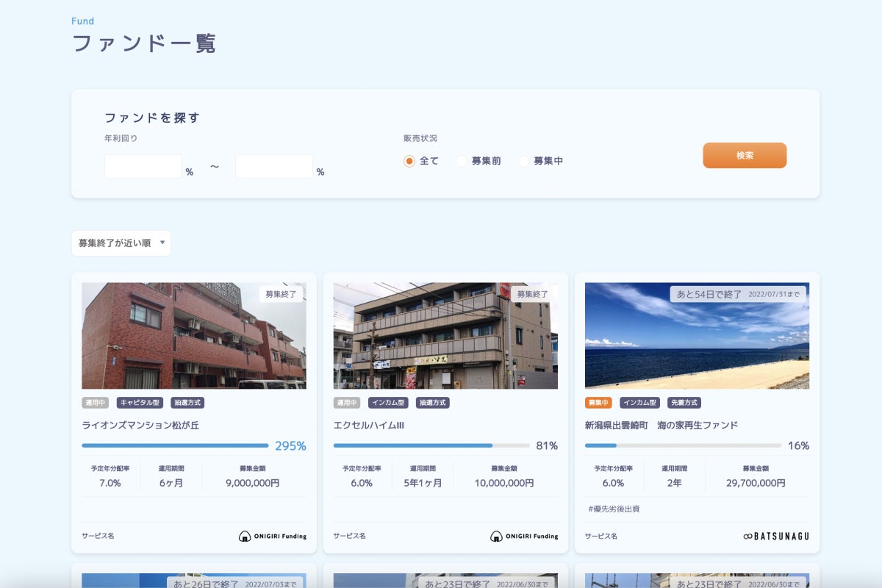Click the ファンド一覧 page heading
Viewport: 882px width, 588px height.
144,43
